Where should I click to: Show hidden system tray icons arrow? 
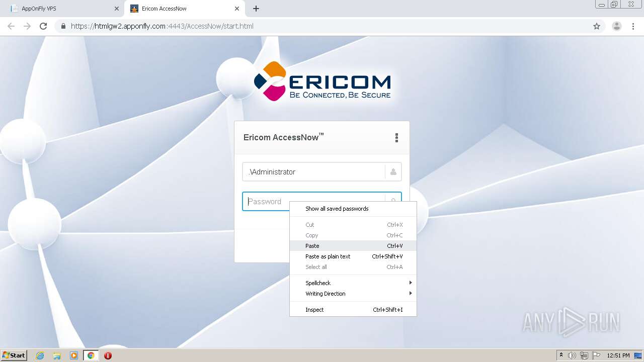[x=561, y=355]
